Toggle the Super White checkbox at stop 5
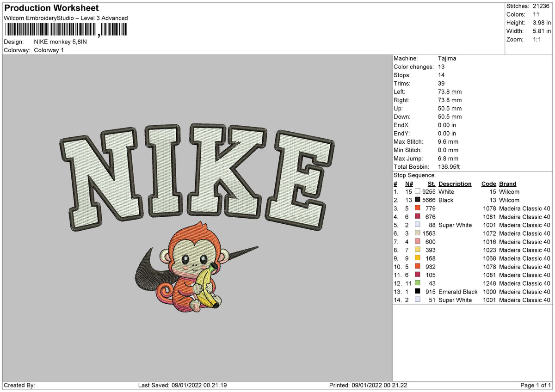 pos(417,225)
